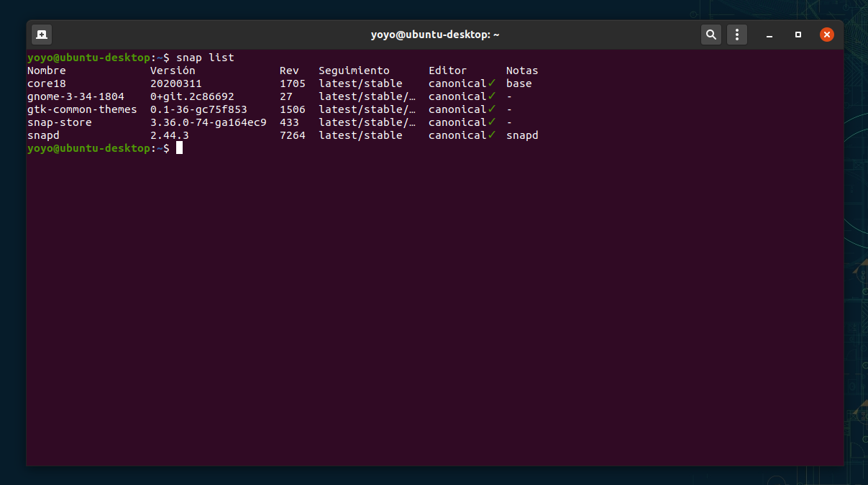
Task: Click the gtk-common-themes package name
Action: pos(82,109)
